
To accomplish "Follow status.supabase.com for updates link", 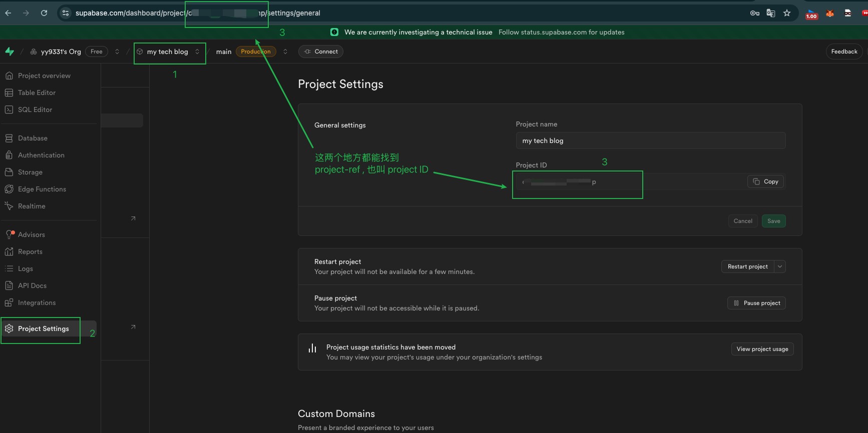I will [561, 32].
